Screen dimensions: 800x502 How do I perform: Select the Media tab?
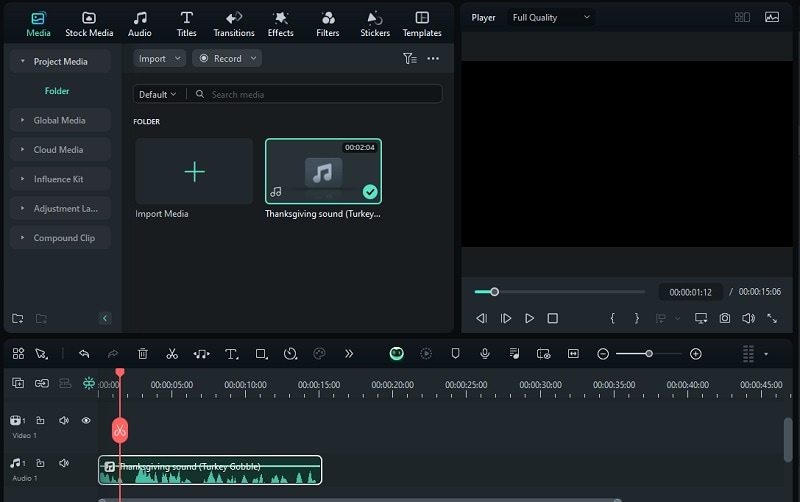[x=38, y=24]
